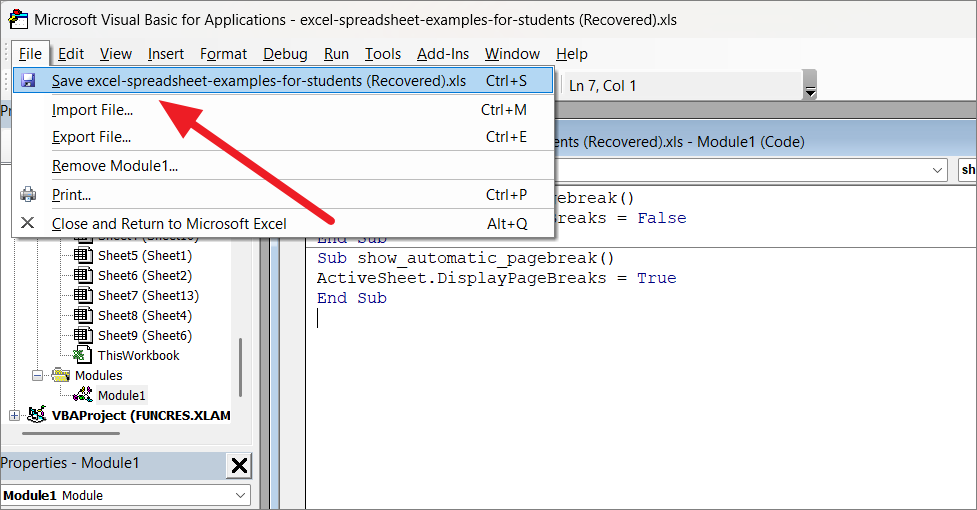Click the Modules folder icon
Viewport: 977px width, 510px height.
pos(60,375)
